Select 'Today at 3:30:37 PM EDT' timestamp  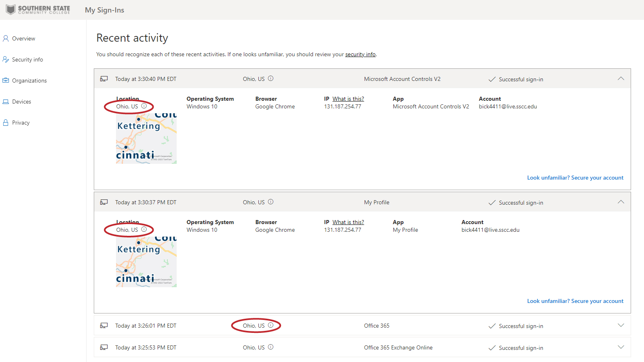pyautogui.click(x=146, y=202)
